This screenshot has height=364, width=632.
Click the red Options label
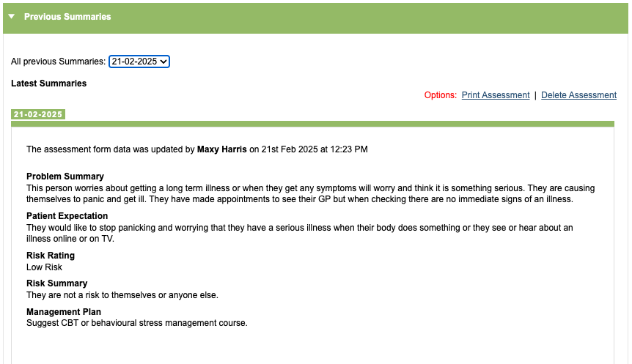tap(440, 95)
